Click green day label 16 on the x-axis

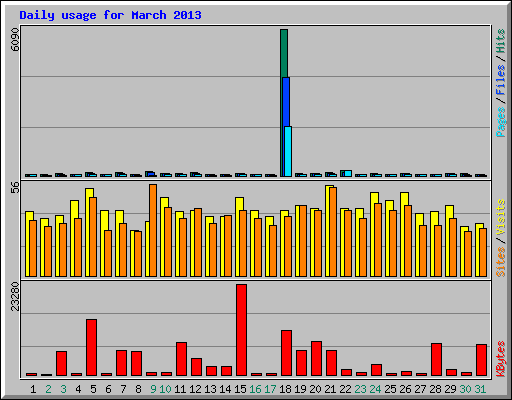255,389
